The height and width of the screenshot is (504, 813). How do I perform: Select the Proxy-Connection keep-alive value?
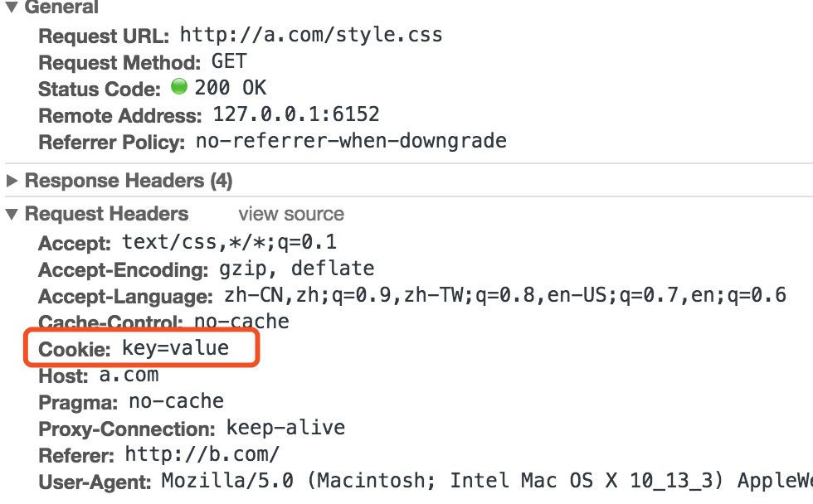(285, 428)
